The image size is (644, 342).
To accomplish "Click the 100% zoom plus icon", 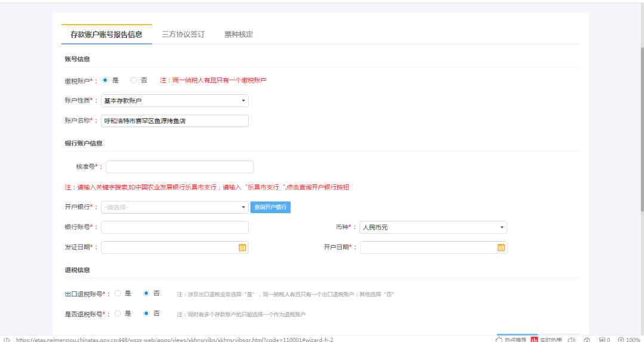I will pos(621,340).
